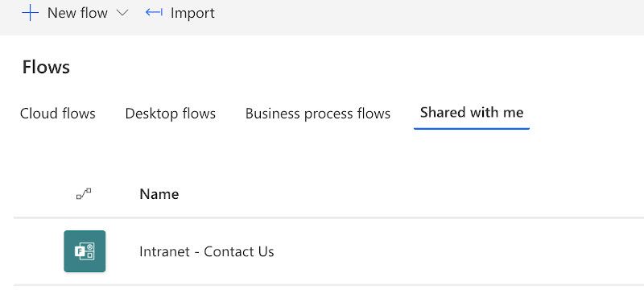
Task: Click the Import text button
Action: [x=192, y=13]
